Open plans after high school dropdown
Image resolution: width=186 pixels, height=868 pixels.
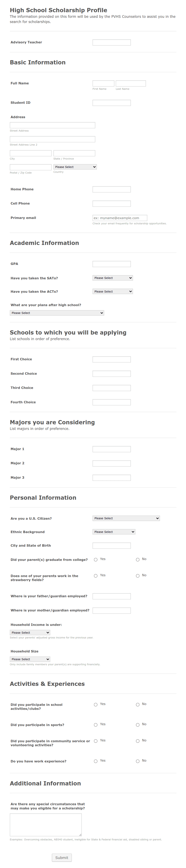(57, 313)
